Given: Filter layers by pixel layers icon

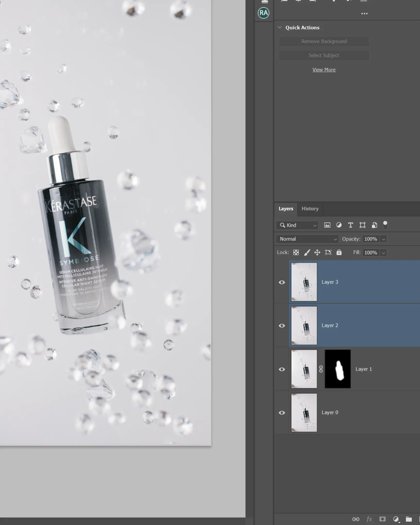Looking at the screenshot, I should [327, 225].
